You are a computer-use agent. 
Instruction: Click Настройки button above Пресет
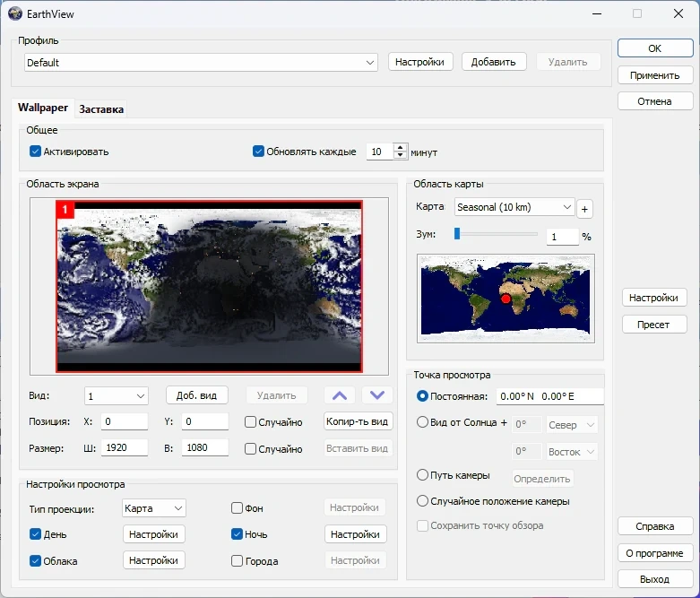[x=653, y=298]
